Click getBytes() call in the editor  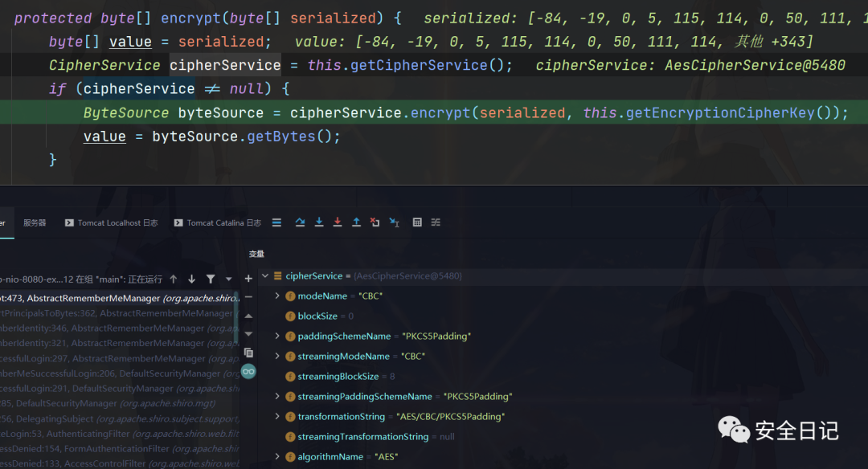289,137
